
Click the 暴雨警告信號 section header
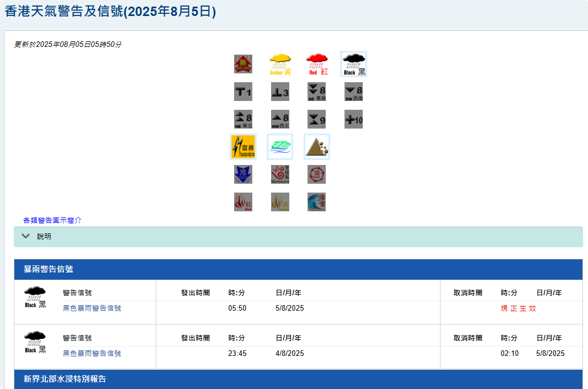tap(298, 269)
